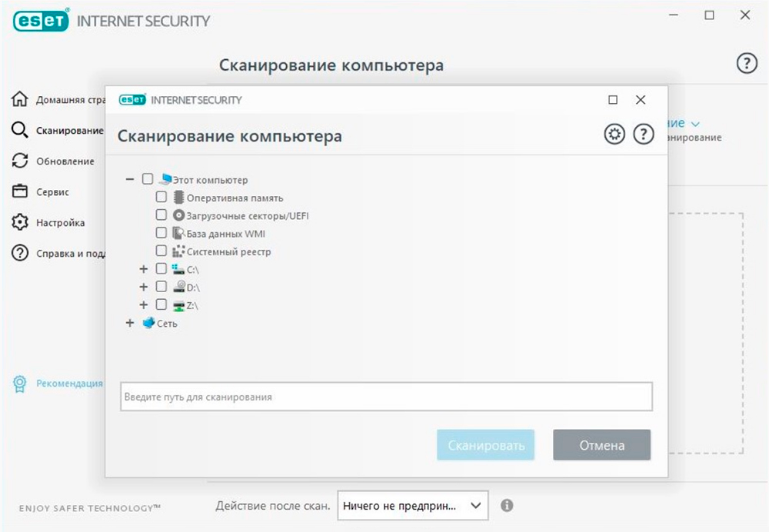
Task: Tick the Системный реестр checkbox
Action: [161, 251]
